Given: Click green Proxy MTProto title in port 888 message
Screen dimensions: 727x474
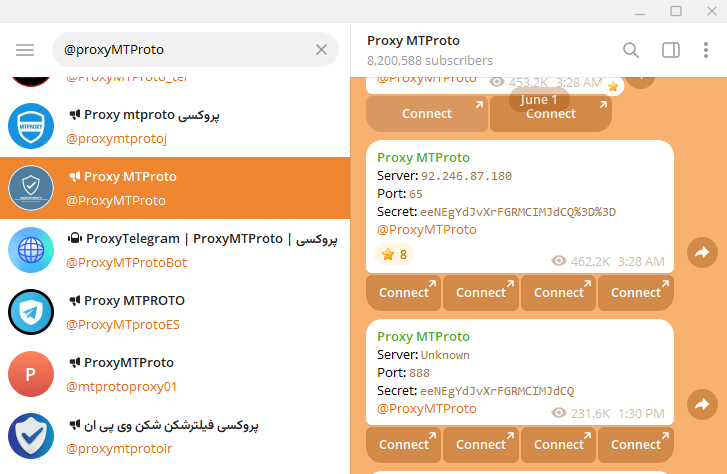Looking at the screenshot, I should pos(423,337).
